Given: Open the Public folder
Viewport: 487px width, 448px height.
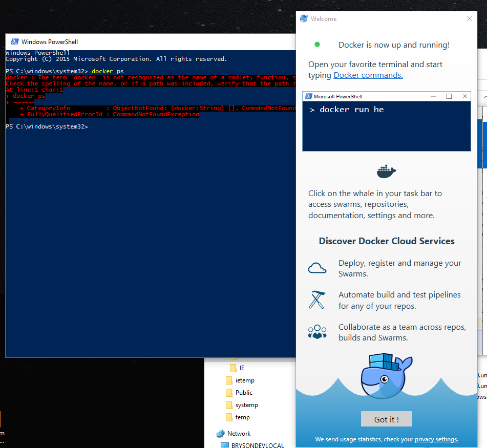Looking at the screenshot, I should click(243, 392).
